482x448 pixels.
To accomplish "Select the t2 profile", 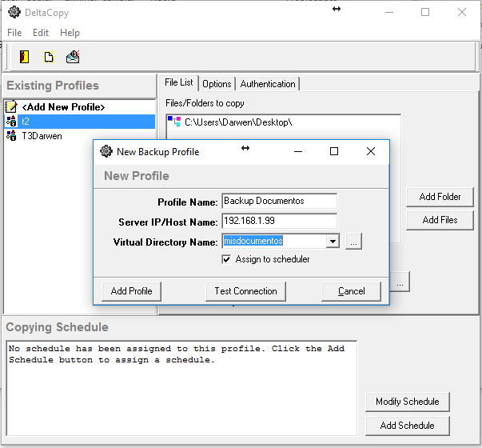I will pos(80,122).
